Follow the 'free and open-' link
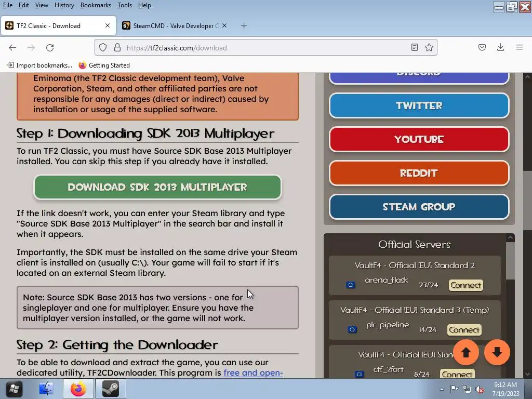 pos(253,373)
